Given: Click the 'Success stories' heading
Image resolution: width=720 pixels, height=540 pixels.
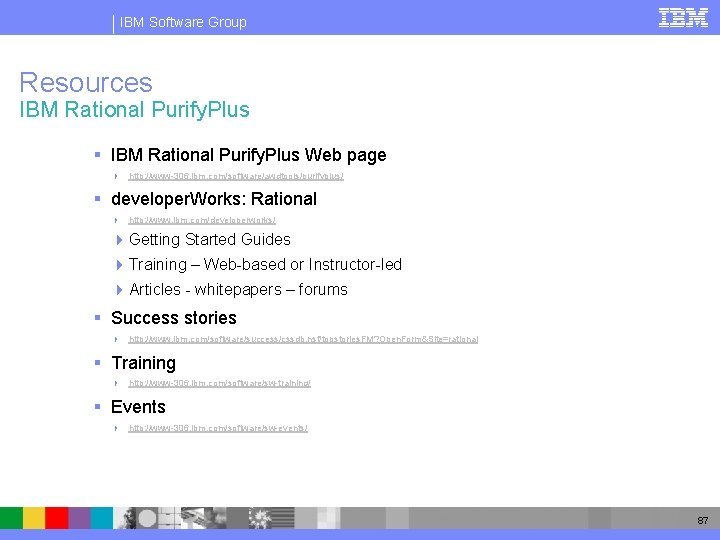Looking at the screenshot, I should coord(174,318).
